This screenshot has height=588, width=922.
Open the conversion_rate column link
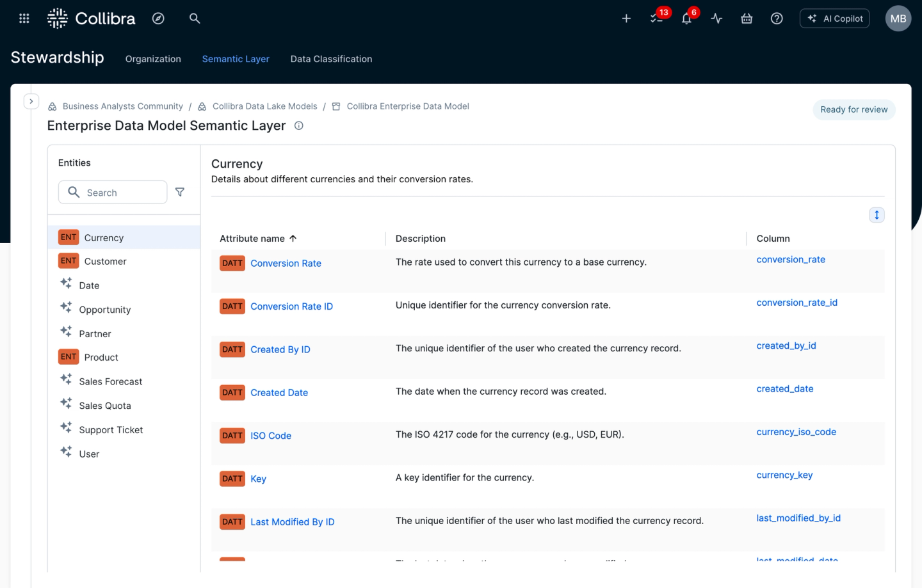pos(791,260)
